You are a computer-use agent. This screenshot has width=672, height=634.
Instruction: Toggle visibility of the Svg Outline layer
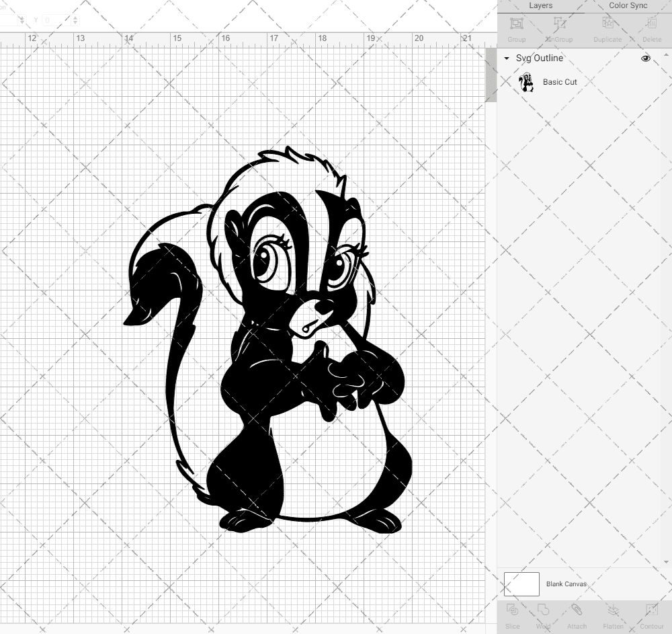[646, 58]
